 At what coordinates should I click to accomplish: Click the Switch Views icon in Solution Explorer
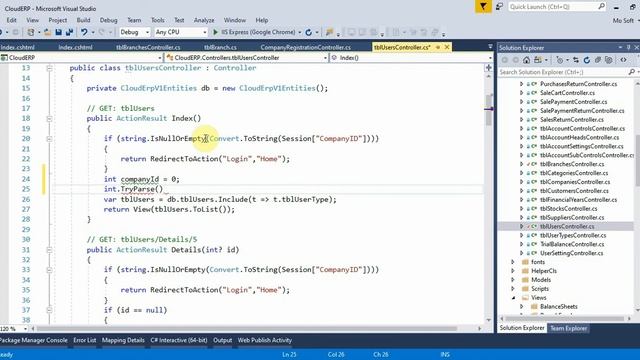click(x=538, y=60)
